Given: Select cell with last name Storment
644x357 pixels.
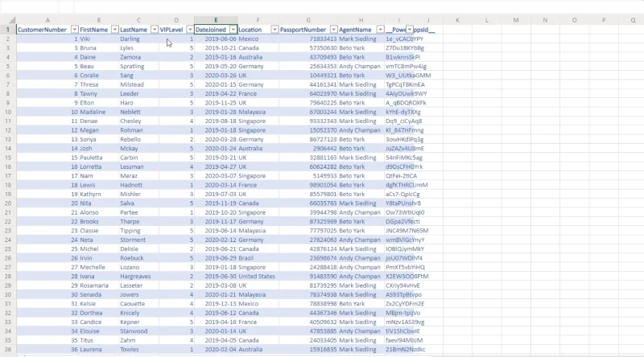Looking at the screenshot, I should 138,240.
